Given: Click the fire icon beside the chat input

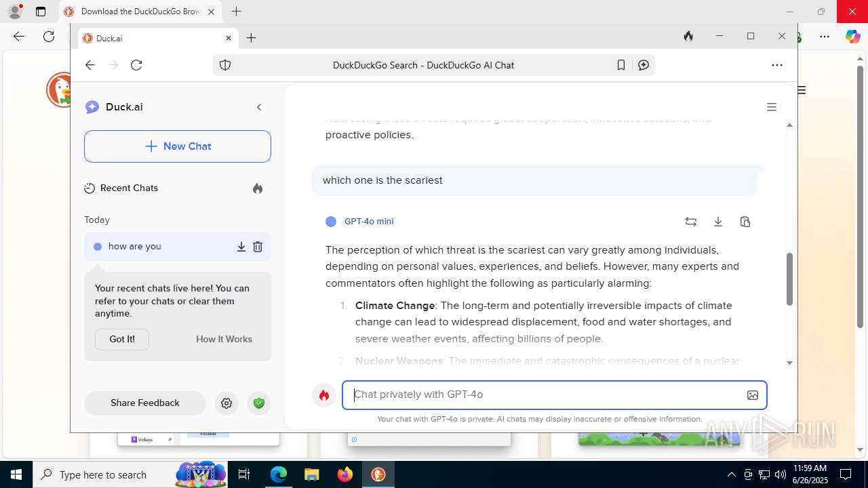Looking at the screenshot, I should pos(324,395).
